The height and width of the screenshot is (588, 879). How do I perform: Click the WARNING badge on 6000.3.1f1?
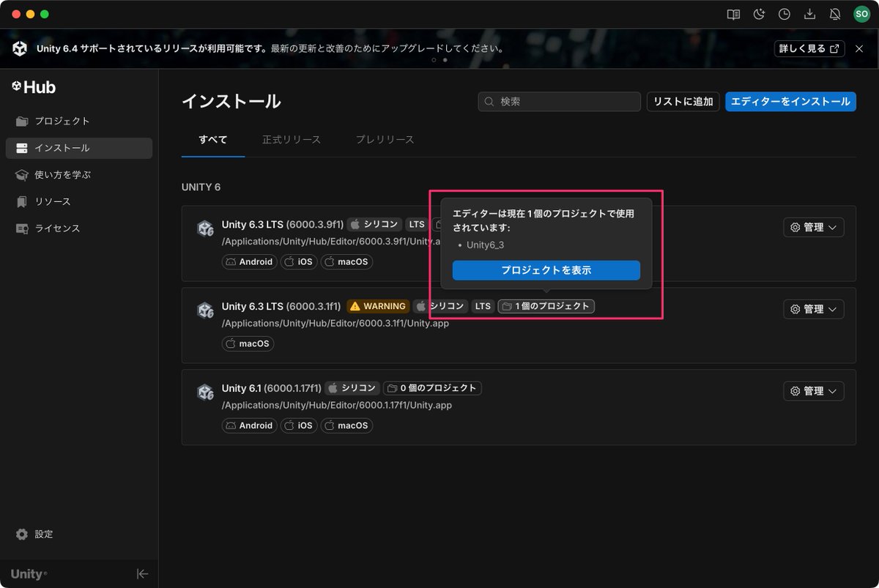[378, 306]
